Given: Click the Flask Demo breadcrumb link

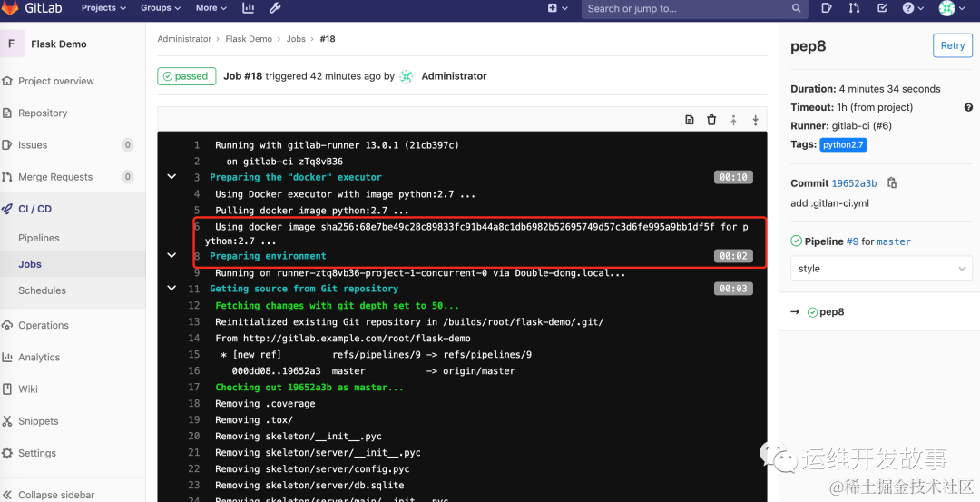Looking at the screenshot, I should pyautogui.click(x=249, y=39).
